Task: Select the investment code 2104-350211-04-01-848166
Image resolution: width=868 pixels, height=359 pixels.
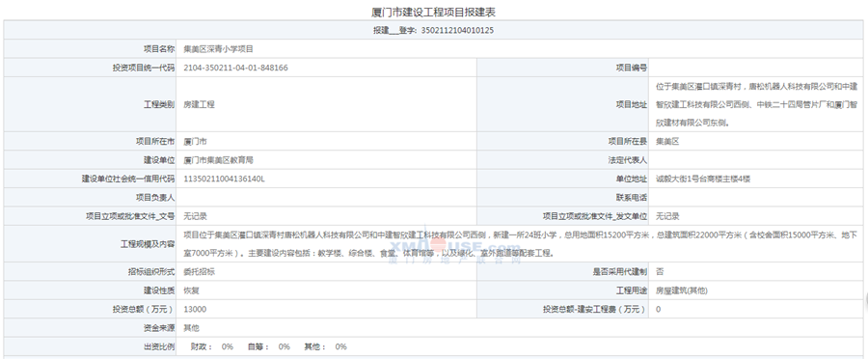Action: [x=236, y=68]
